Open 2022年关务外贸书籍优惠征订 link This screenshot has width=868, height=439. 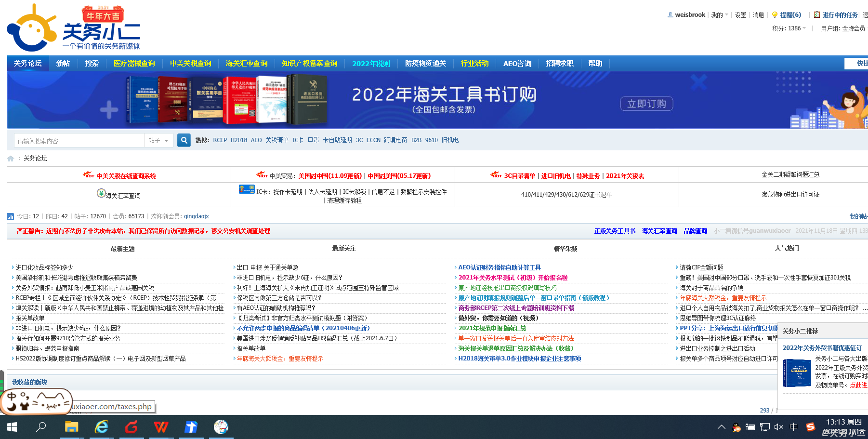click(823, 348)
